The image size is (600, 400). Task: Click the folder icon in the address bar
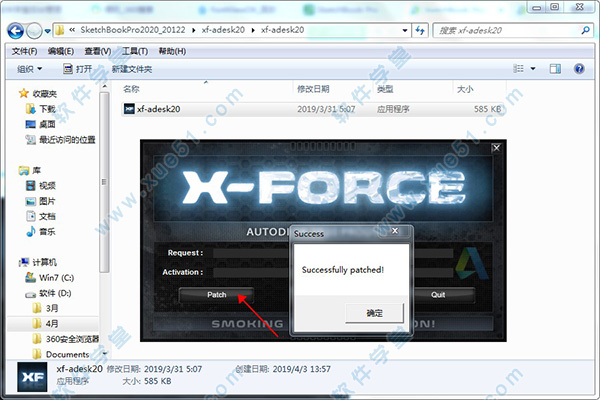coord(60,30)
